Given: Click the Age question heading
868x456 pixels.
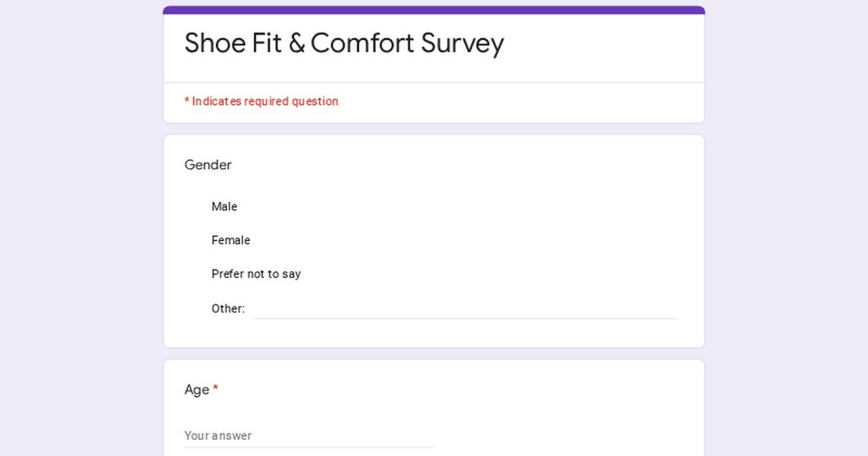Looking at the screenshot, I should click(197, 390).
